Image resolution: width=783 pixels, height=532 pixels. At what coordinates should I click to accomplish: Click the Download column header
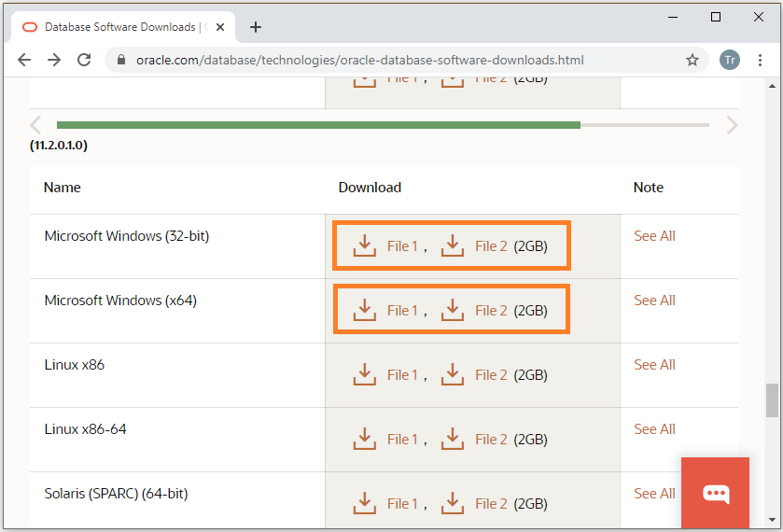(x=370, y=188)
